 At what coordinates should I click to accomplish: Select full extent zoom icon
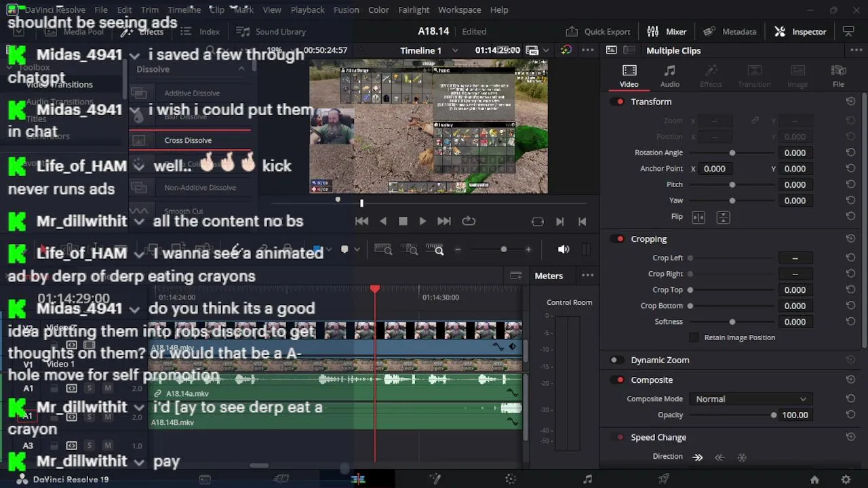[383, 249]
